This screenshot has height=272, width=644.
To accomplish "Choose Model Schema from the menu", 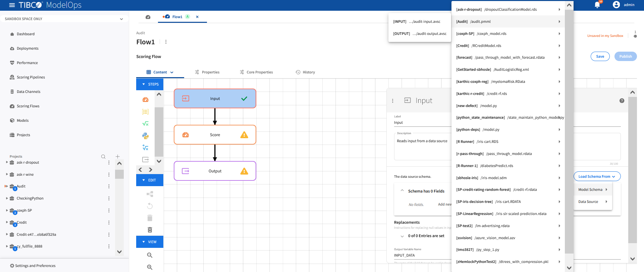I will pos(593,189).
